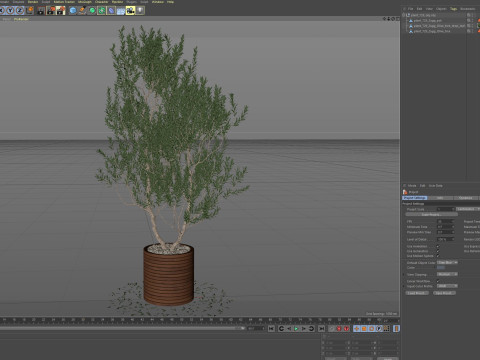Screen dimensions: 480x360
Task: Toggle parameter keyframing P icon
Action: click(379, 329)
